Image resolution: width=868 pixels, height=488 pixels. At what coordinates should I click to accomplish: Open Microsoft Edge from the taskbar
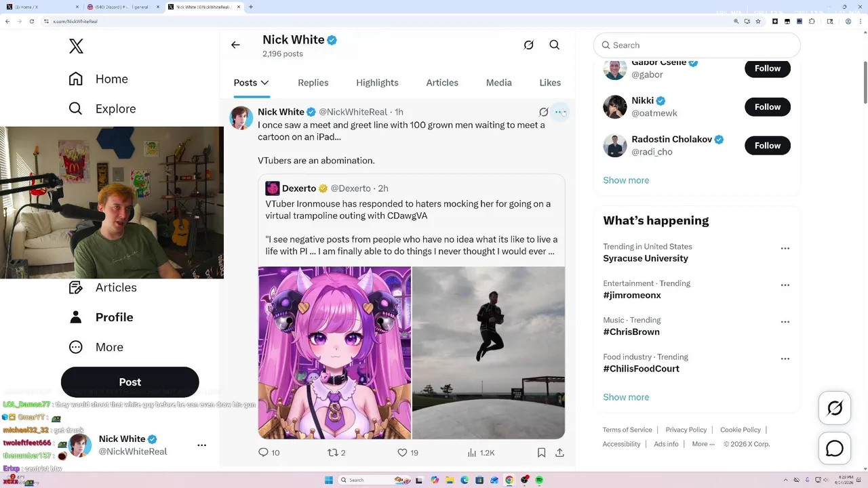465,480
